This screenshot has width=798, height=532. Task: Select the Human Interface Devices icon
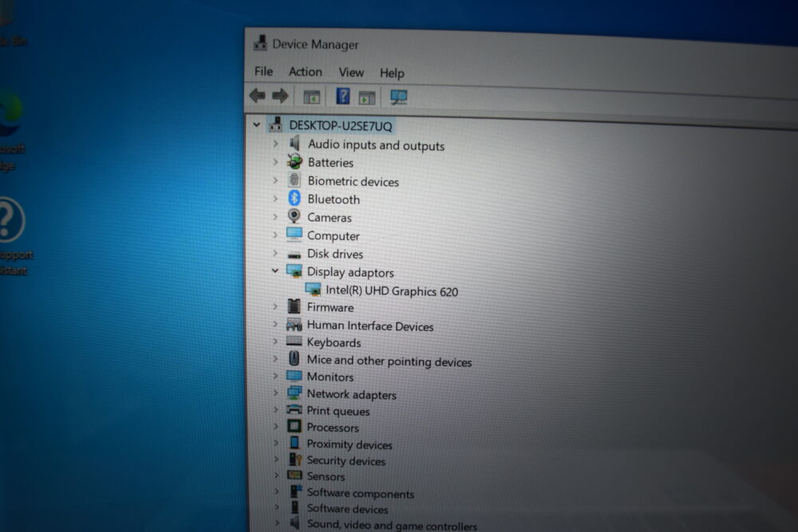tap(294, 324)
